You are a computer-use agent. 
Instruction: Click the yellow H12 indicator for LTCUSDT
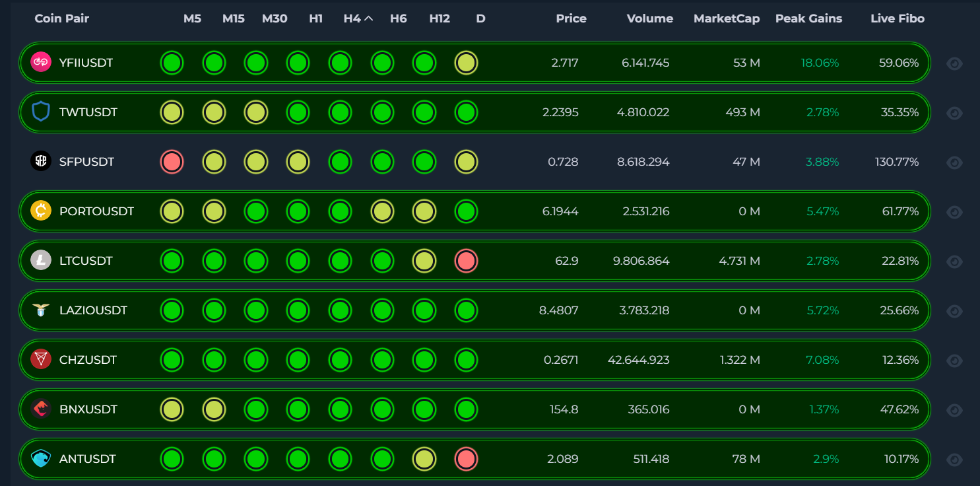(x=424, y=261)
